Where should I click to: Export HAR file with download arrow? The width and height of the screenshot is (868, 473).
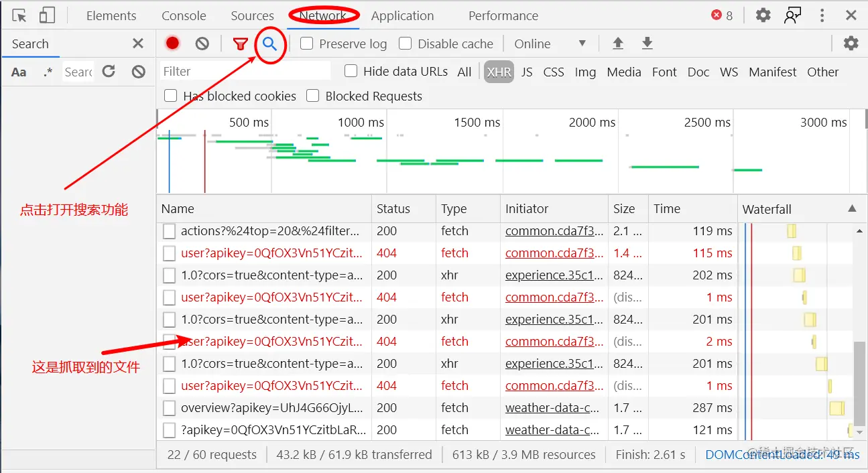point(647,44)
